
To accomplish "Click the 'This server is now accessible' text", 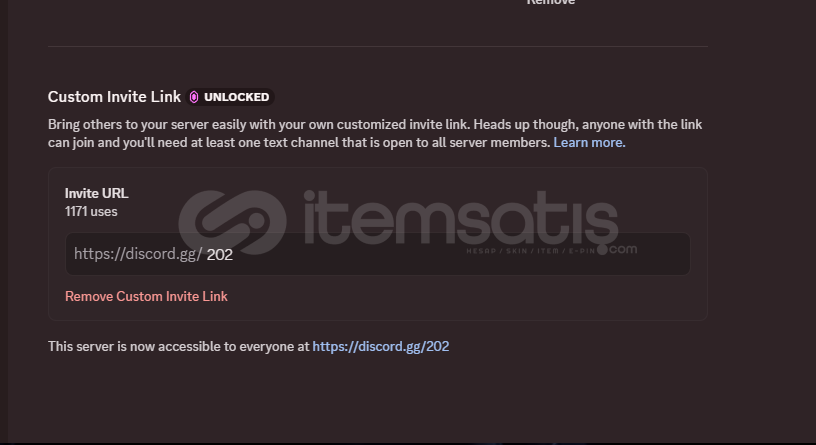I will [178, 346].
